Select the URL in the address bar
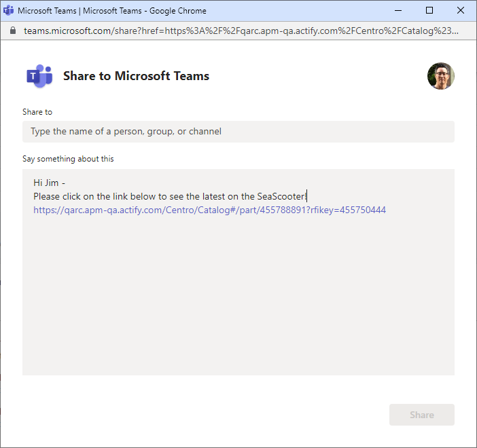 (241, 31)
